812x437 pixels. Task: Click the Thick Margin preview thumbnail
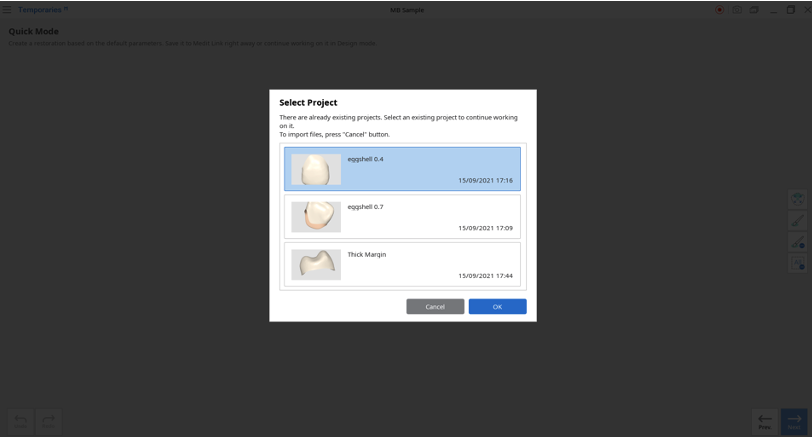(x=316, y=265)
